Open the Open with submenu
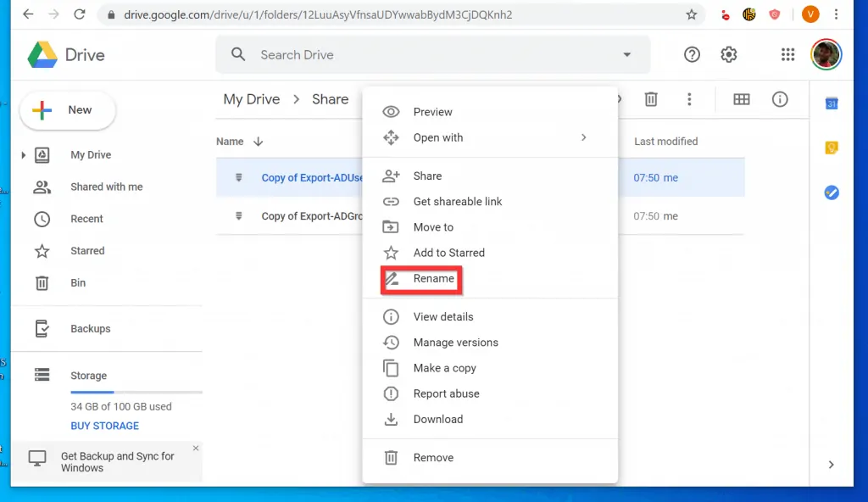868x502 pixels. 437,137
